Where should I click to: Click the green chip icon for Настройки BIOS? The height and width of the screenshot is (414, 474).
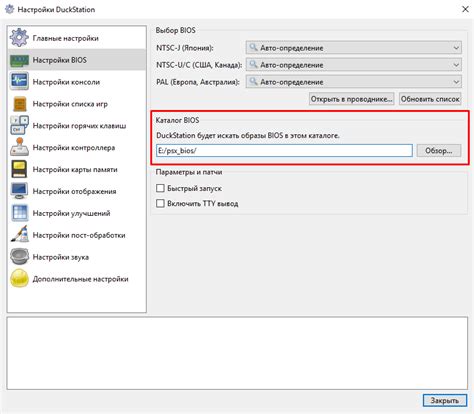coord(19,60)
